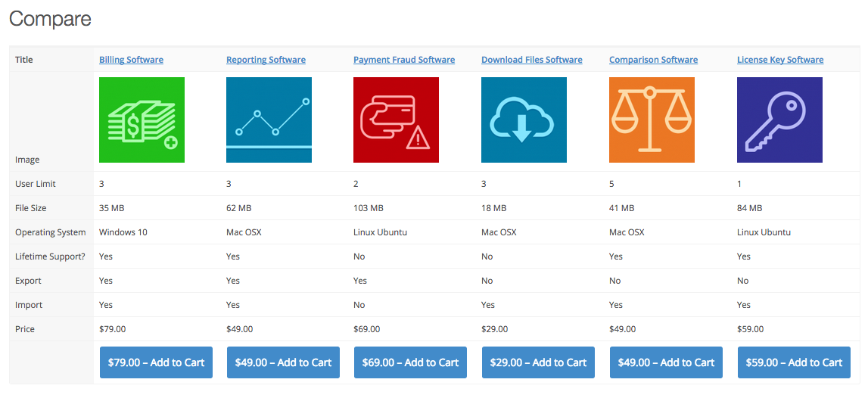Click the green Billing Software money icon

click(142, 120)
